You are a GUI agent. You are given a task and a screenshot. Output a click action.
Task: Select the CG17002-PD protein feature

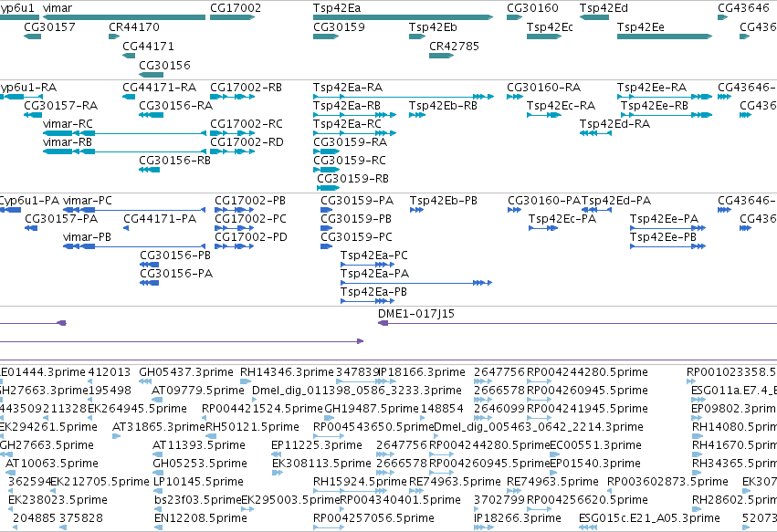click(234, 246)
